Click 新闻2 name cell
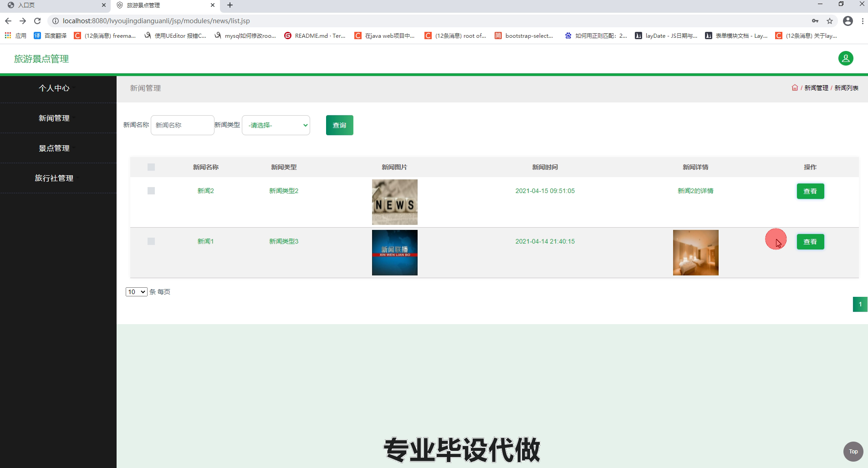868x468 pixels. 205,191
